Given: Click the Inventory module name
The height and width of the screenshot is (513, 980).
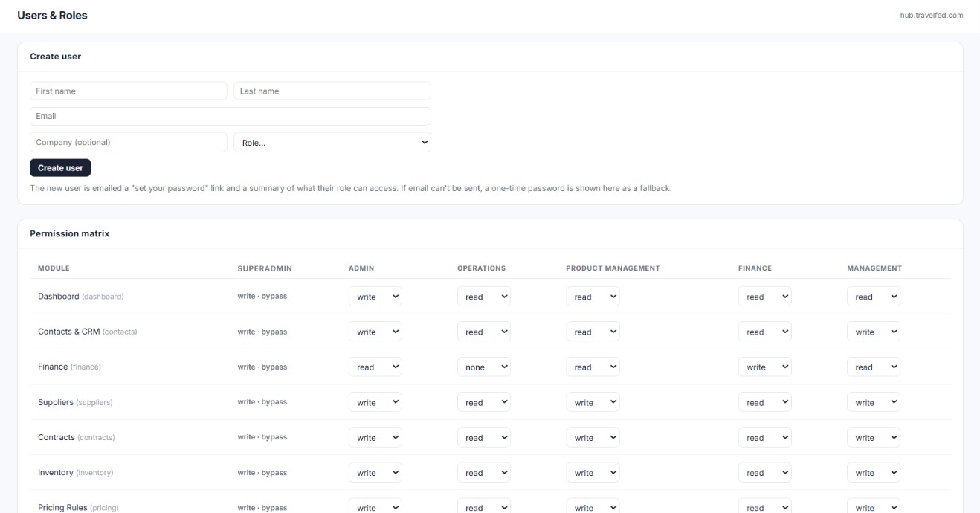Looking at the screenshot, I should (x=76, y=472).
